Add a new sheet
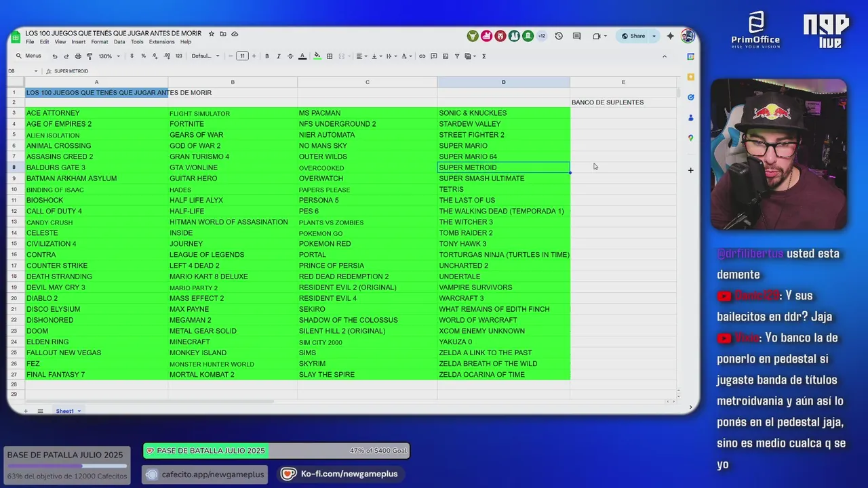Viewport: 868px width, 488px height. (x=26, y=411)
